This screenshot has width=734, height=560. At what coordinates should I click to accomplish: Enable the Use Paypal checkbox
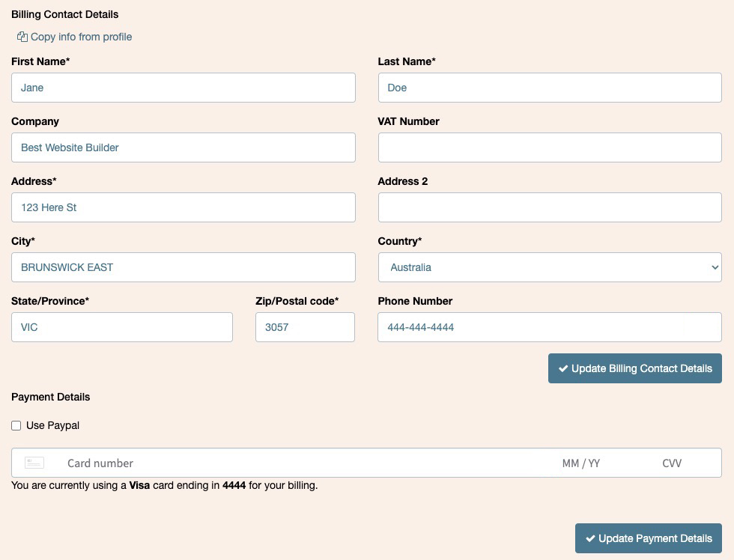point(16,426)
